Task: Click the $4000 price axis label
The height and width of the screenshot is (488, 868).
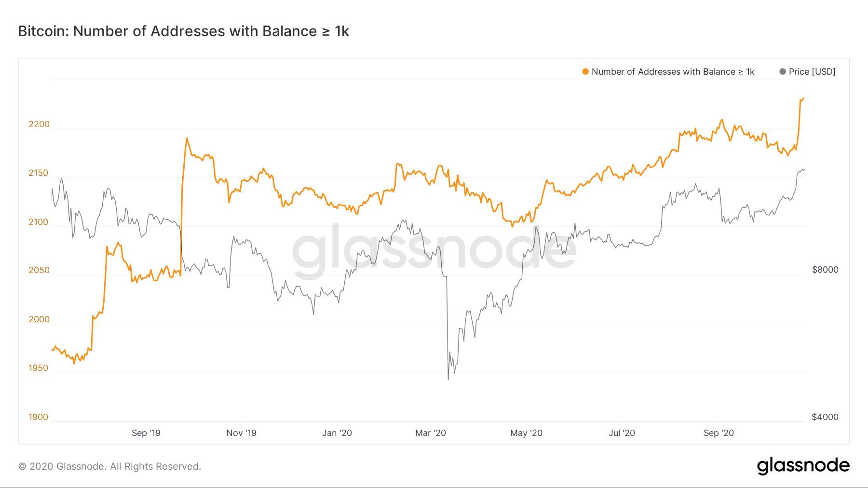Action: coord(825,417)
